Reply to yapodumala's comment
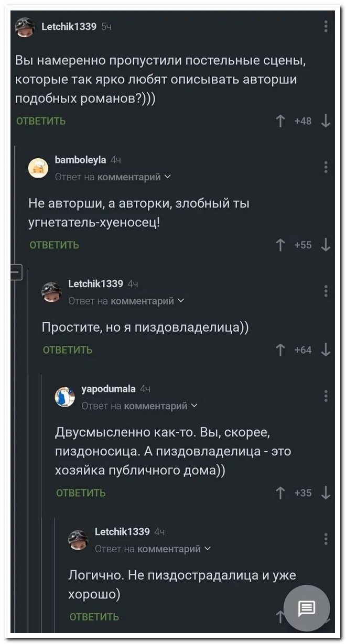Viewport: 346px width, 644px height. click(x=81, y=493)
